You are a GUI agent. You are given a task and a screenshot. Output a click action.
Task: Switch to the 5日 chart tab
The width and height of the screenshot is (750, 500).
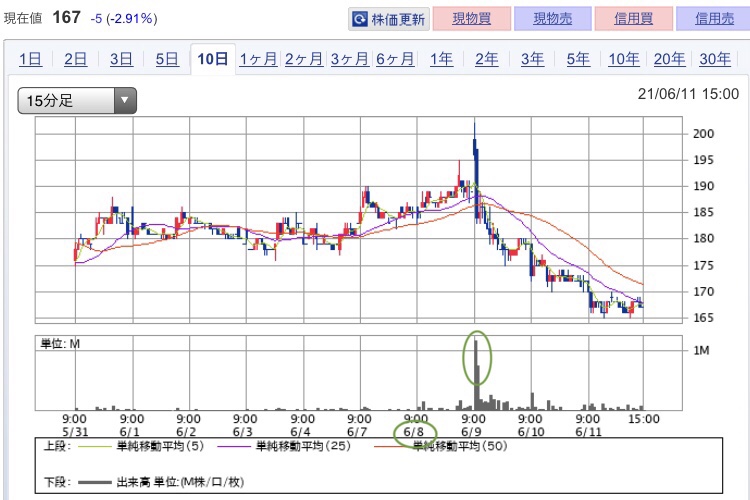167,59
